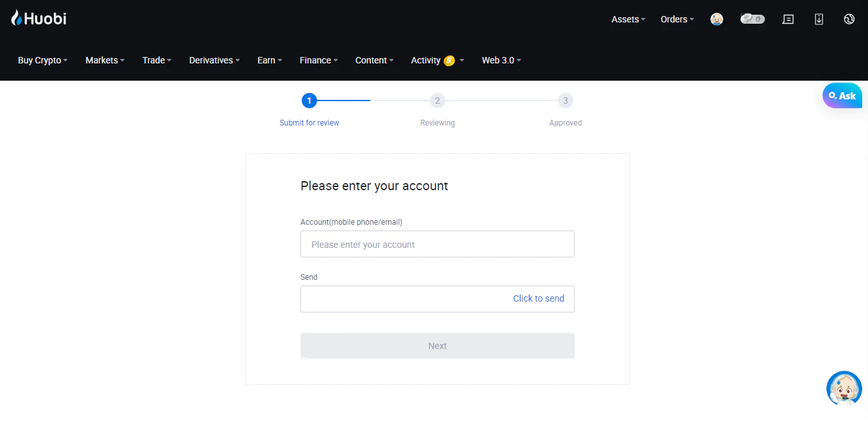Click the 'Click to send' link
The width and height of the screenshot is (868, 438).
[x=539, y=298]
